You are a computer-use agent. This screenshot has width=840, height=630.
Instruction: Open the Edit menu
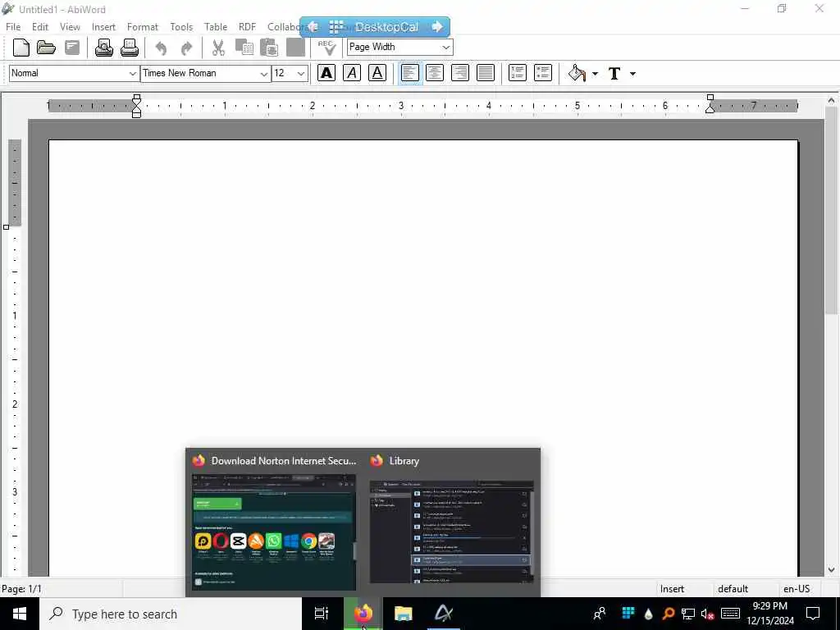[40, 27]
